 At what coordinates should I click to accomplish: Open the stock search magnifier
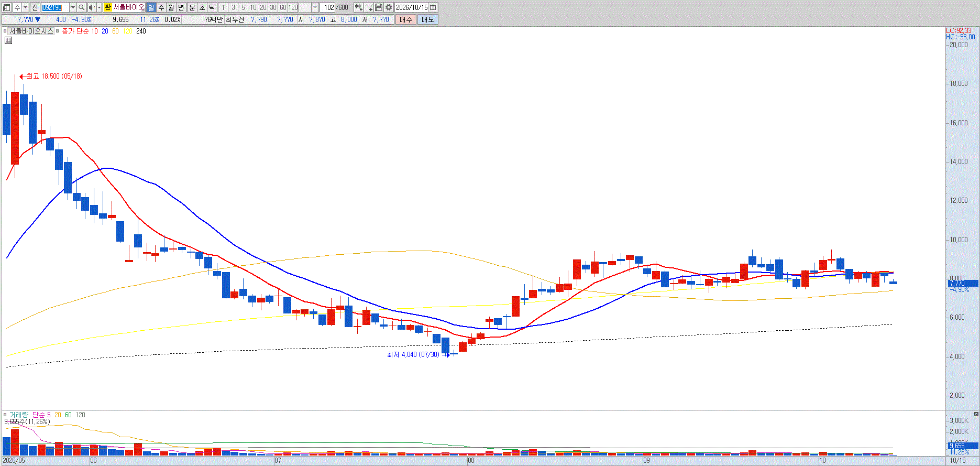[x=82, y=7]
